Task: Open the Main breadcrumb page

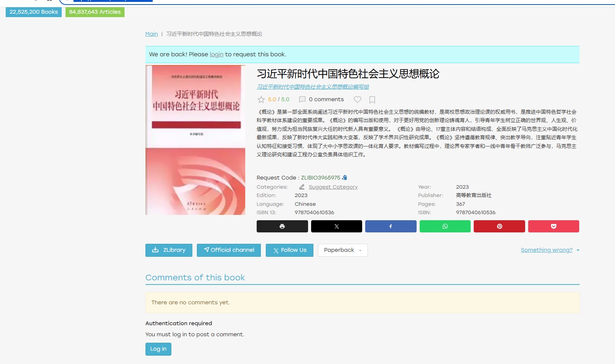Action: click(x=151, y=34)
